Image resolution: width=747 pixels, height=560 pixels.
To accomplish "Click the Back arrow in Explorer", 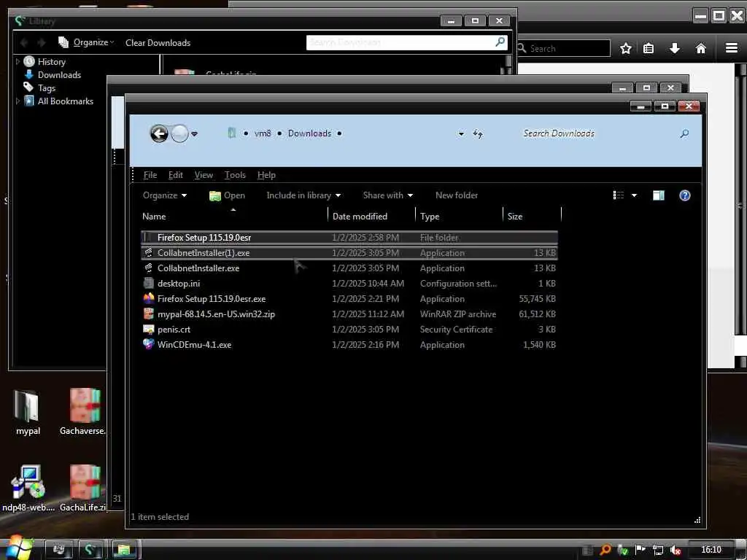I will [x=159, y=134].
